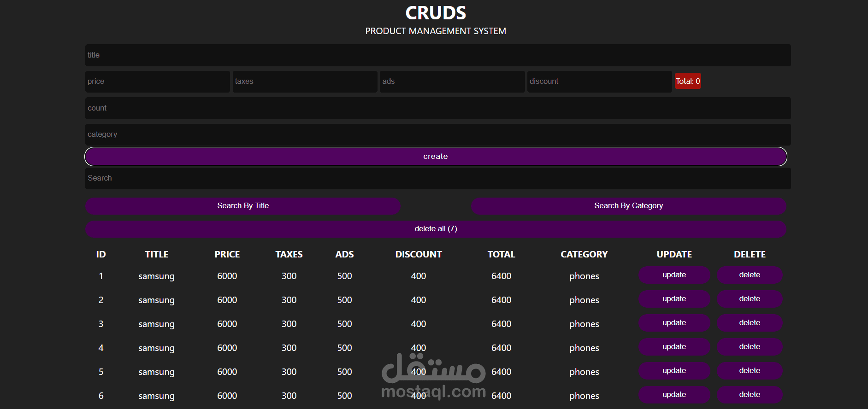Delete the product with ID 1

click(750, 275)
